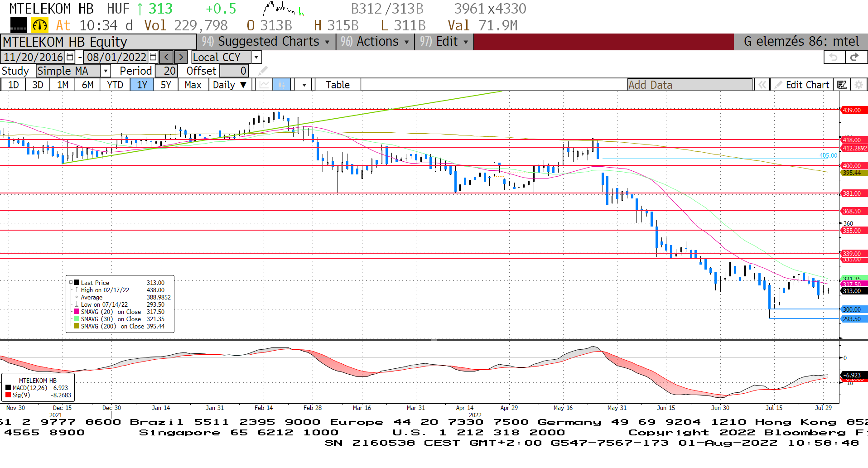Image resolution: width=868 pixels, height=468 pixels.
Task: Click the Sig(9) red color swatch
Action: click(8, 395)
